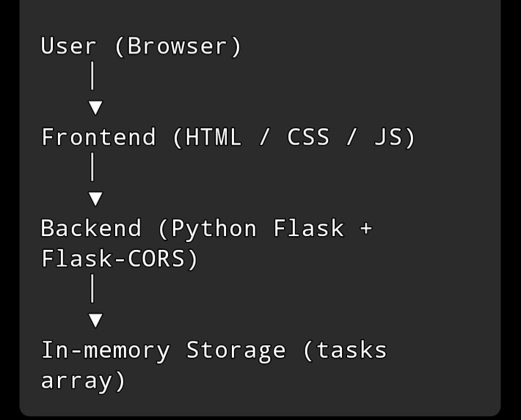
Task: Click the HTML text in the code block
Action: tap(213, 137)
